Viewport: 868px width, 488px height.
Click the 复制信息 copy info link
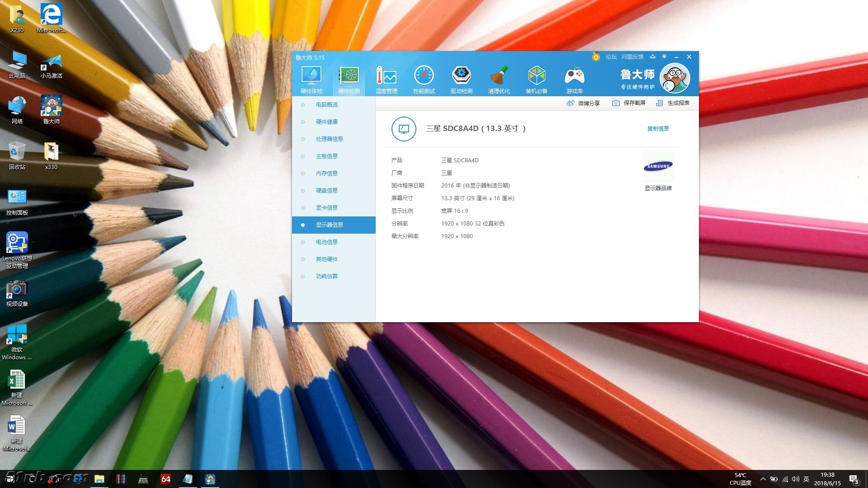658,129
